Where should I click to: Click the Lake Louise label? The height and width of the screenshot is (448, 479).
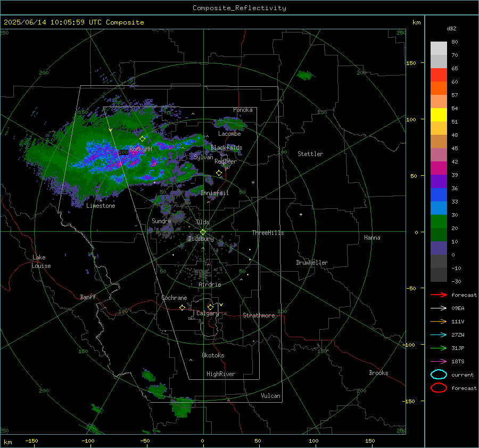pos(41,262)
